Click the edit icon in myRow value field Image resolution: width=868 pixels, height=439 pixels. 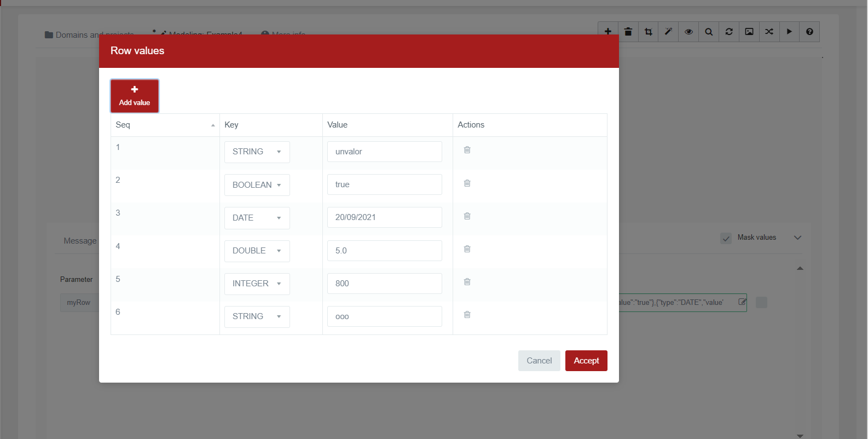(742, 302)
